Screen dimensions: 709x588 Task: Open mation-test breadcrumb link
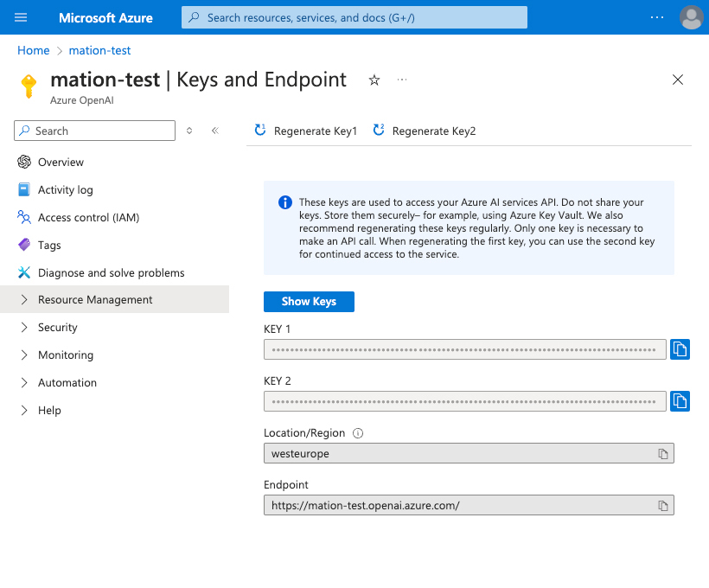coord(99,50)
